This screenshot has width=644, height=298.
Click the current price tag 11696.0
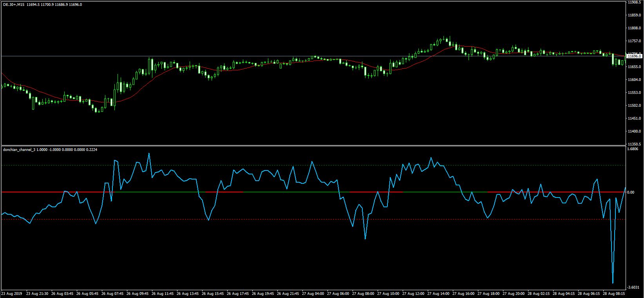634,56
